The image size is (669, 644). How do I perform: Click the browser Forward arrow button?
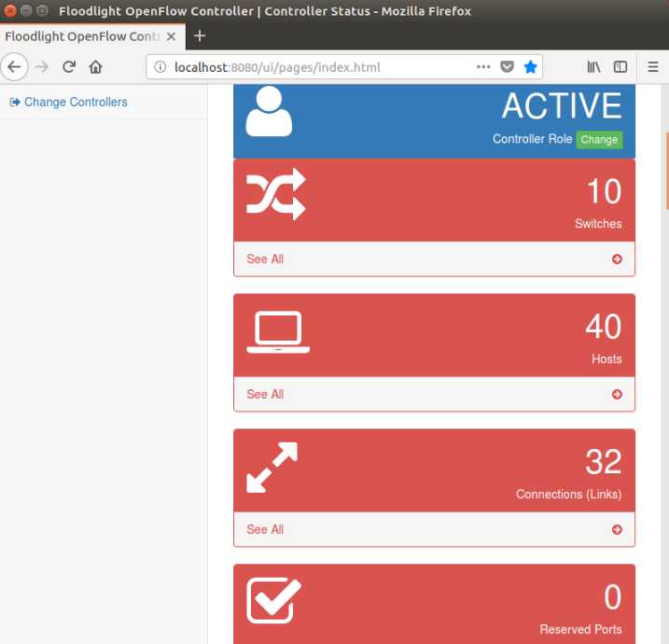coord(42,67)
